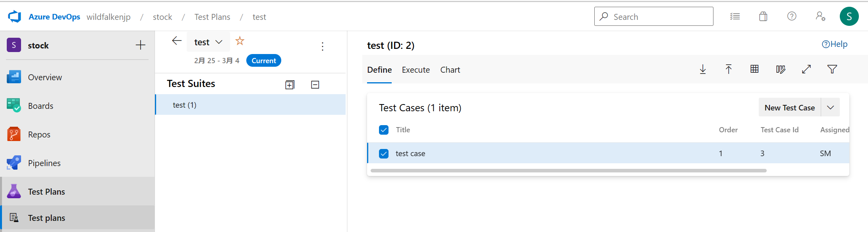This screenshot has height=232, width=868.
Task: Open user settings icon in header
Action: pyautogui.click(x=820, y=17)
